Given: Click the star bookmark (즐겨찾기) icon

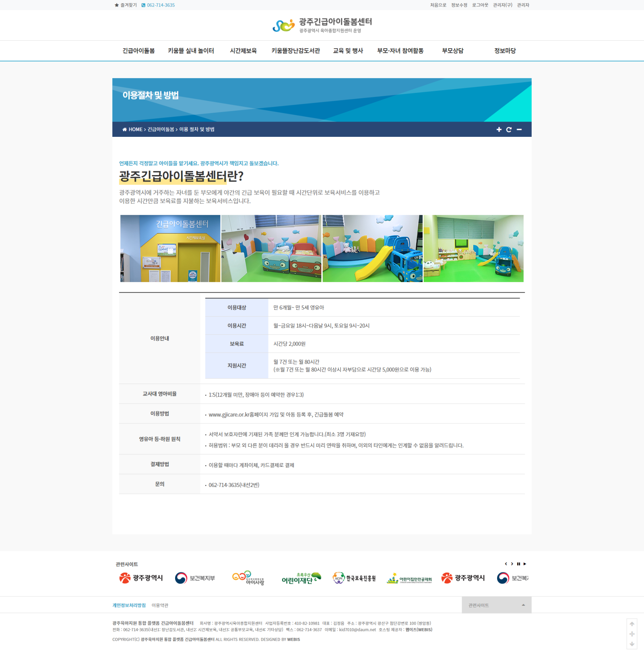Looking at the screenshot, I should (x=117, y=5).
